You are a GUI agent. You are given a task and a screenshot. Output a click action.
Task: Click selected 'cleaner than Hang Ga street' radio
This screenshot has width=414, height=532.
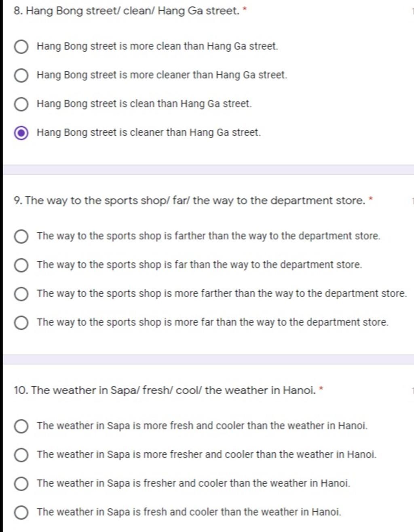(21, 133)
